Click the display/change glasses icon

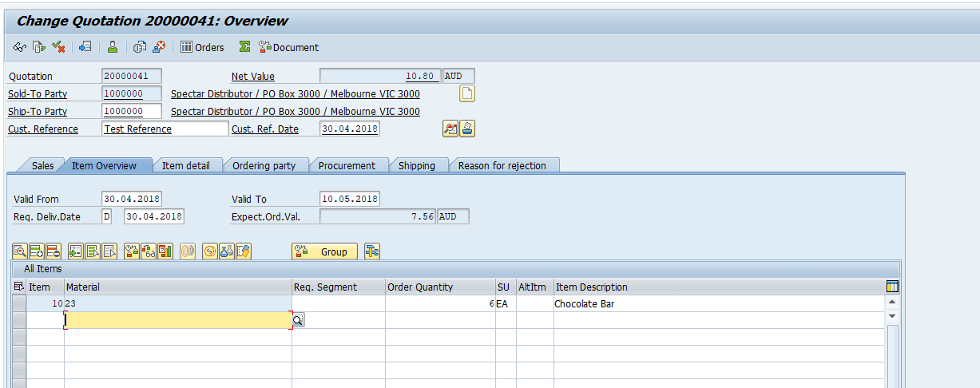coord(20,47)
